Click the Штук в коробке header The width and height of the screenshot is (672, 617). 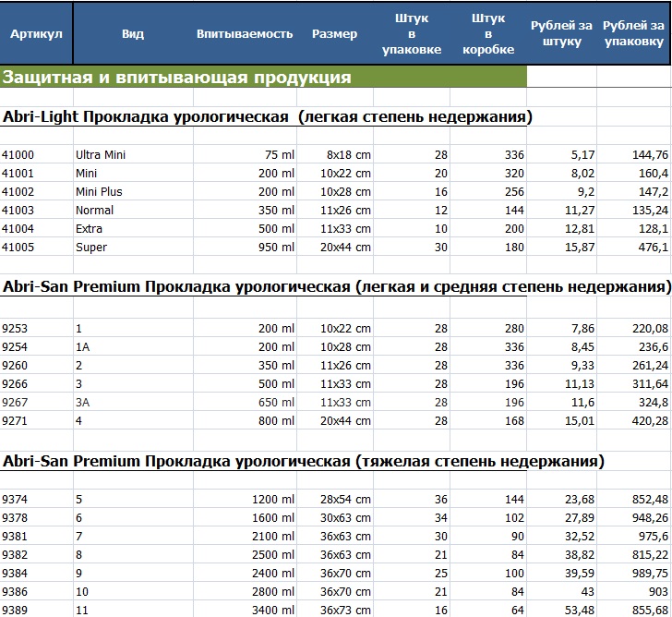point(488,34)
